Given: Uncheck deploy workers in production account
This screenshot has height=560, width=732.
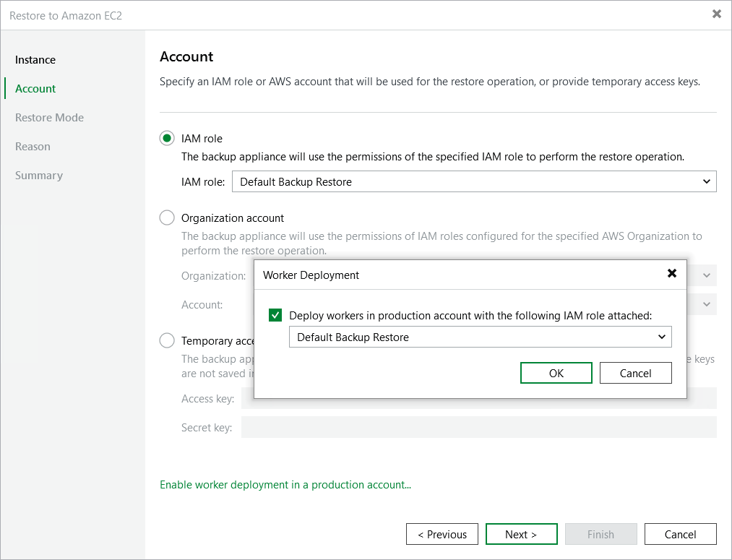Looking at the screenshot, I should pos(275,315).
